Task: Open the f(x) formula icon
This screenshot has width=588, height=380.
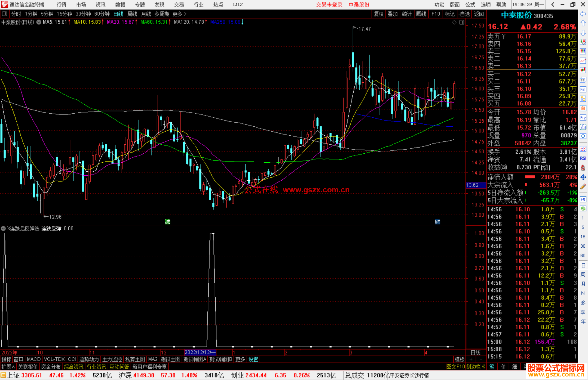Action: point(583,127)
